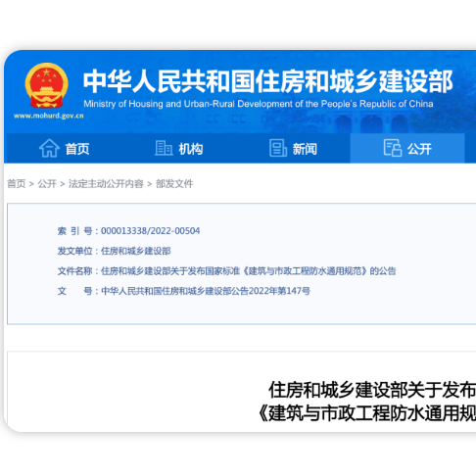
Task: Open the 机构 navigation tab
Action: [179, 148]
